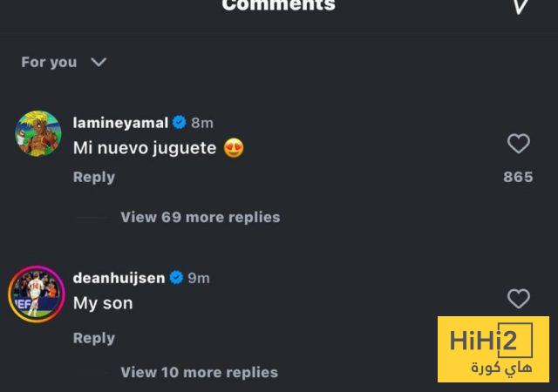Image resolution: width=558 pixels, height=392 pixels.
Task: Click the deanhuijsen username
Action: coord(119,278)
